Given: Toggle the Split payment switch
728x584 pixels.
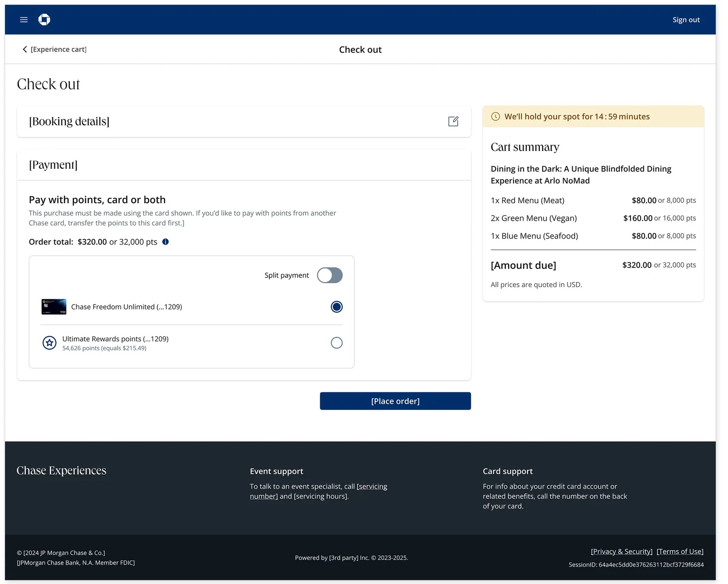Looking at the screenshot, I should pos(330,275).
